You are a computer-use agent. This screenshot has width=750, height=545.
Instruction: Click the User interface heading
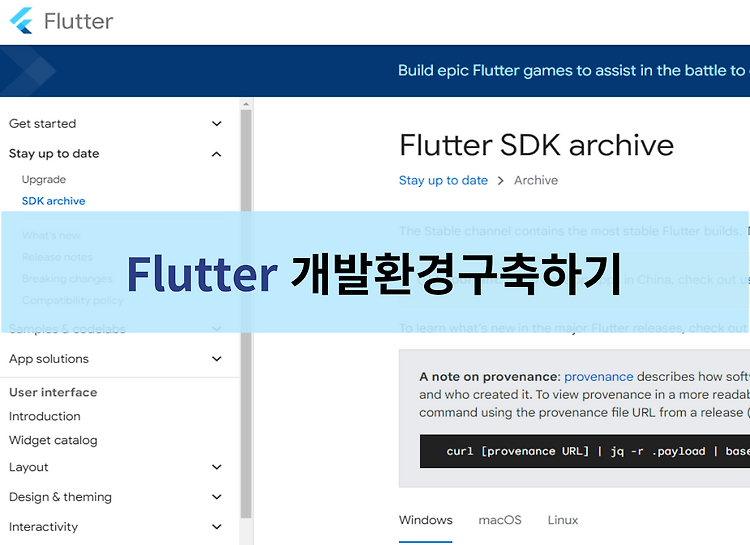pos(53,392)
